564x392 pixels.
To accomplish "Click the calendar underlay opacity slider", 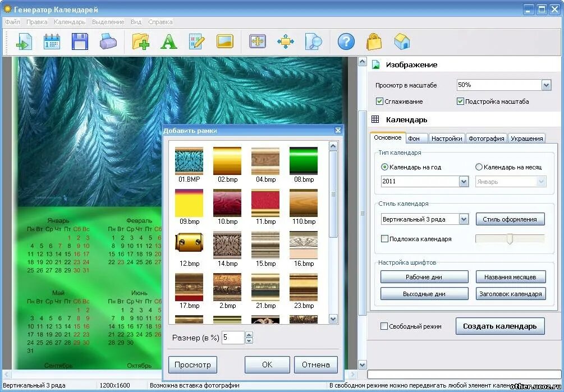I will pos(510,238).
